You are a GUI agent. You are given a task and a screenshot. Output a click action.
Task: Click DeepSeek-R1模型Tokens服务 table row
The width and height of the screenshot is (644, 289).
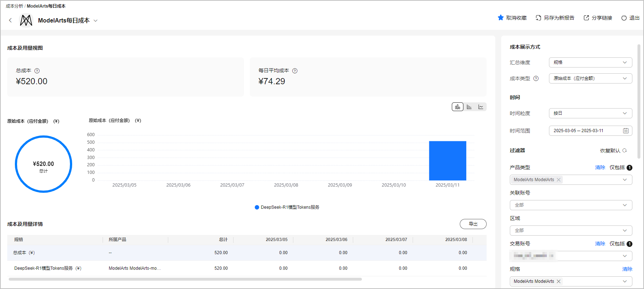click(247, 268)
